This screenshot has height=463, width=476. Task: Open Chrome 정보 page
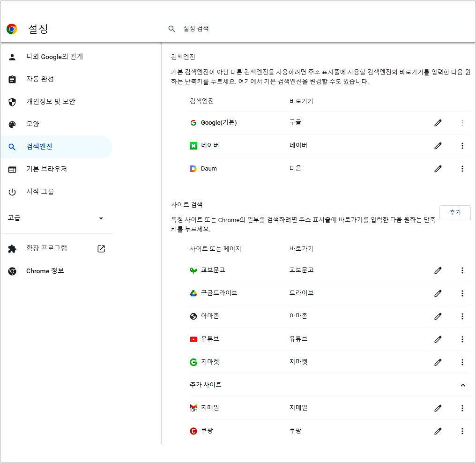coord(57,271)
